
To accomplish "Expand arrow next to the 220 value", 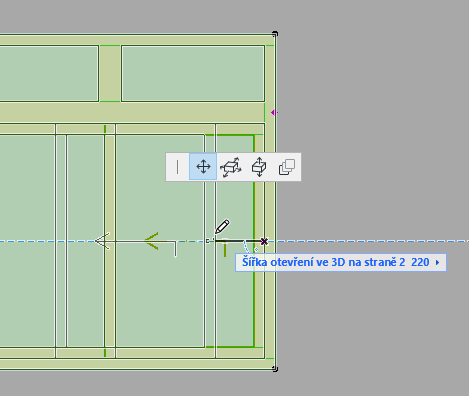I will coord(437,263).
